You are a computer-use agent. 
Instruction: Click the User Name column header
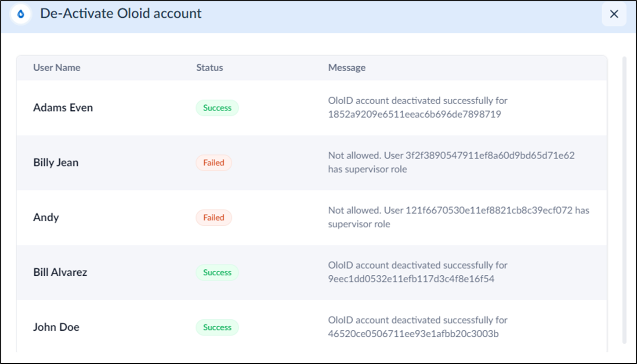(57, 68)
